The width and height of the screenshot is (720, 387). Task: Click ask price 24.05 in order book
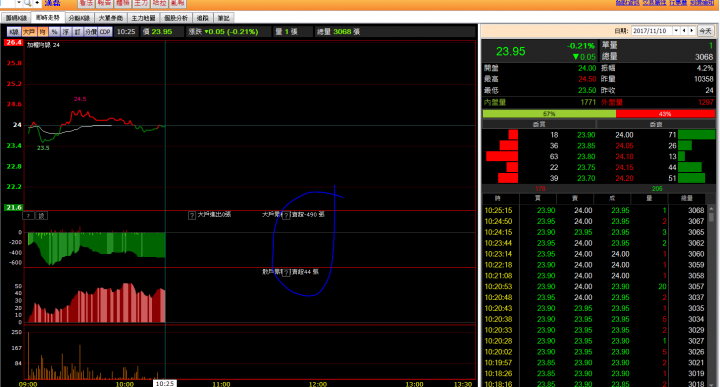pyautogui.click(x=624, y=146)
